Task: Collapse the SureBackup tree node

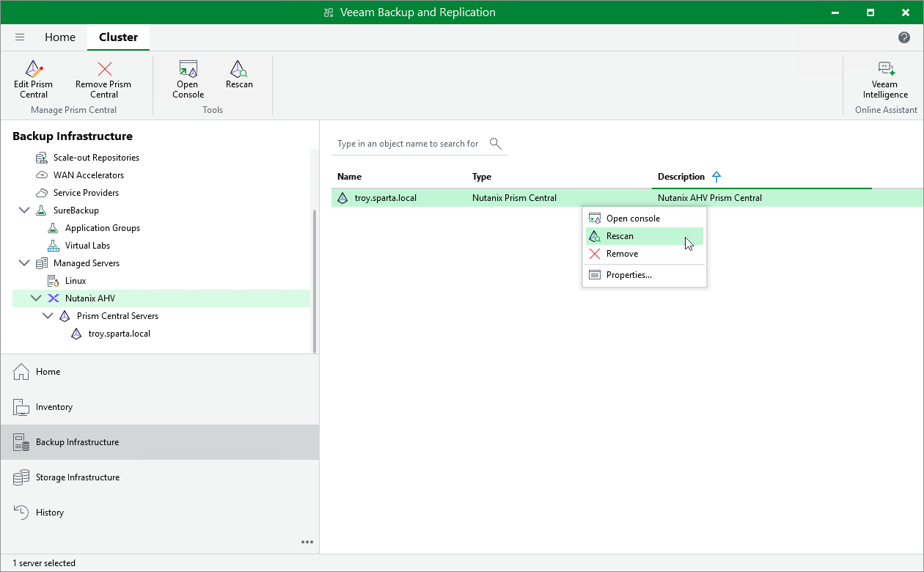Action: coord(24,210)
